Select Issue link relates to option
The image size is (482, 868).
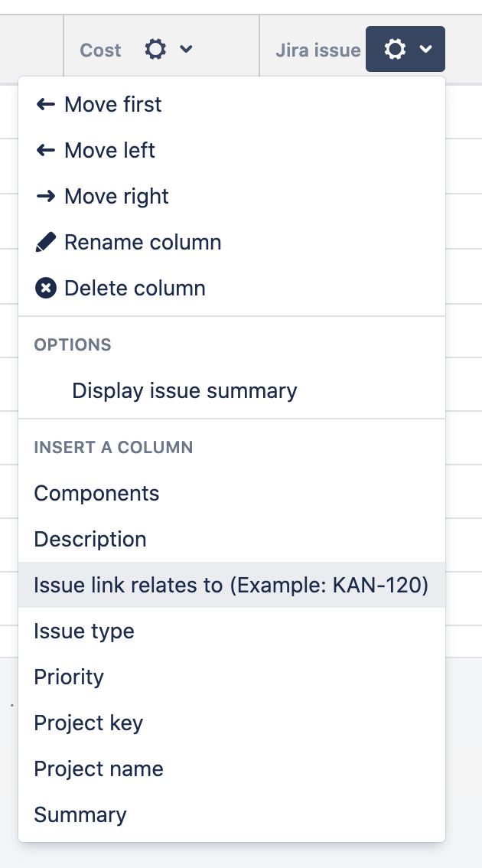click(x=231, y=586)
